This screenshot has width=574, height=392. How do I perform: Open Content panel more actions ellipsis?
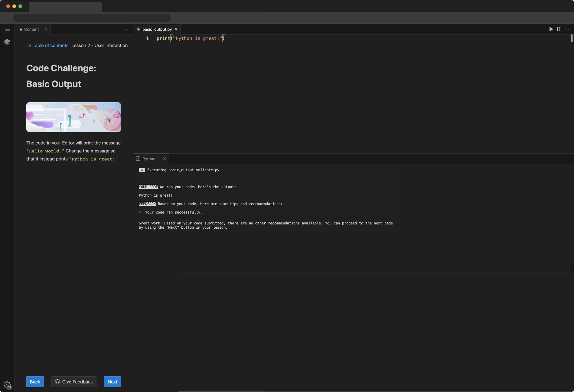click(x=126, y=29)
